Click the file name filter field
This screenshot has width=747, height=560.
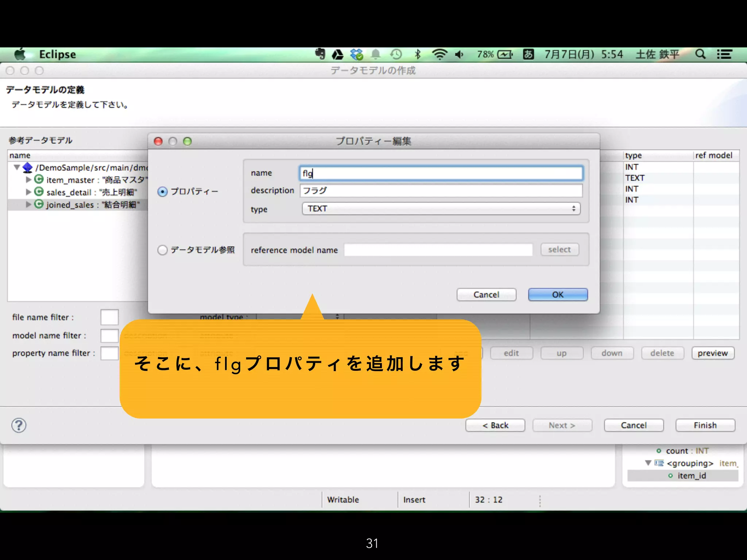point(109,317)
